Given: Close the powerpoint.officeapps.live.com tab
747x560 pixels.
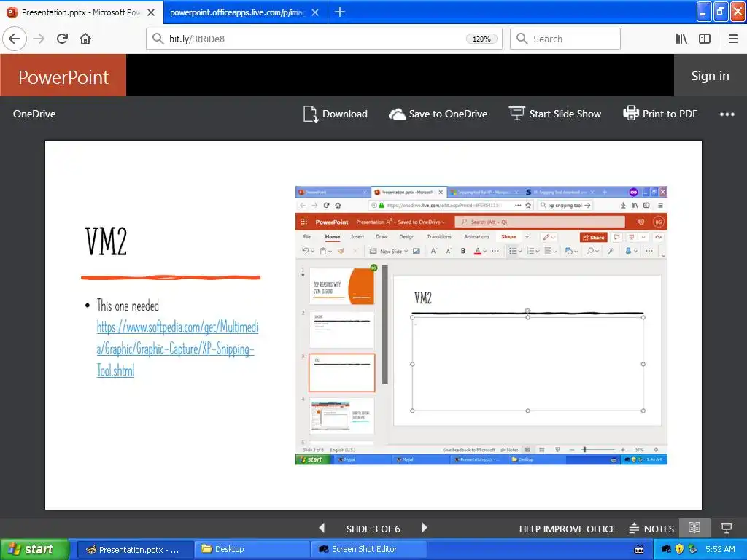Looking at the screenshot, I should click(x=315, y=12).
